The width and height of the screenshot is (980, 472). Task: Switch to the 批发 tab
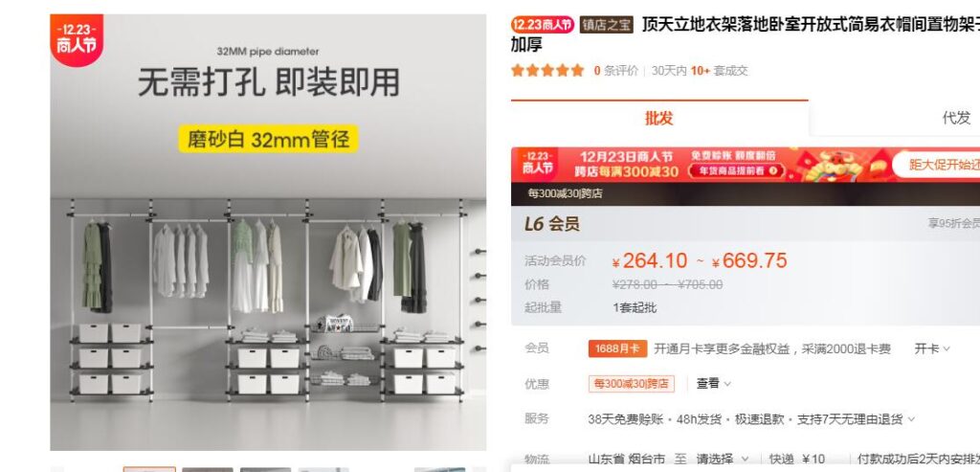tap(659, 118)
